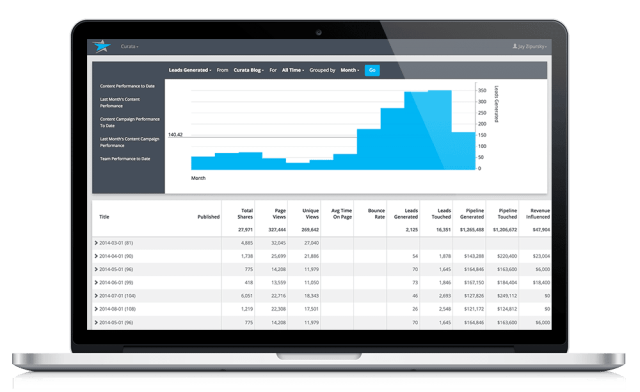Screen dimensions: 640x392
Task: Click the $220,400 pipeline touched cell
Action: click(507, 256)
